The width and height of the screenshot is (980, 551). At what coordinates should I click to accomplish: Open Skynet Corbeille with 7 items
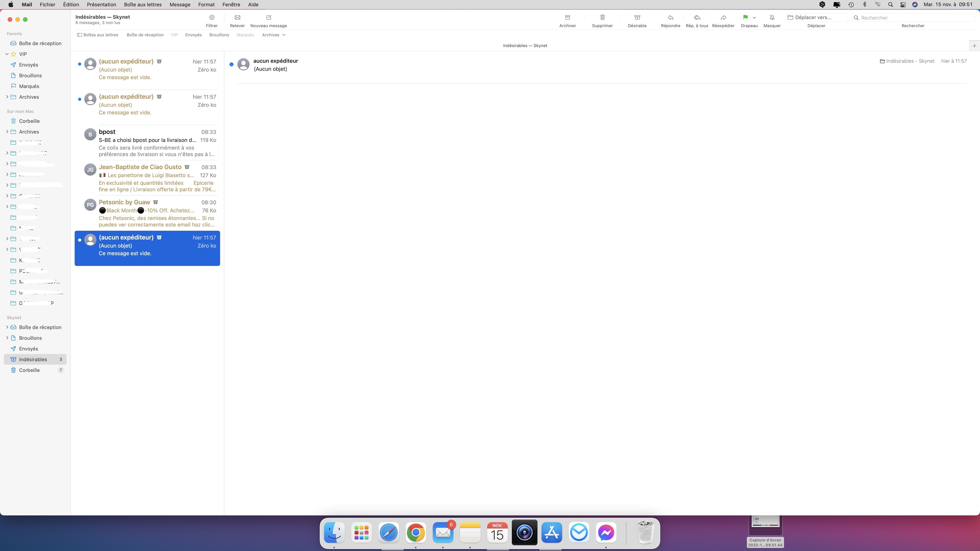35,370
